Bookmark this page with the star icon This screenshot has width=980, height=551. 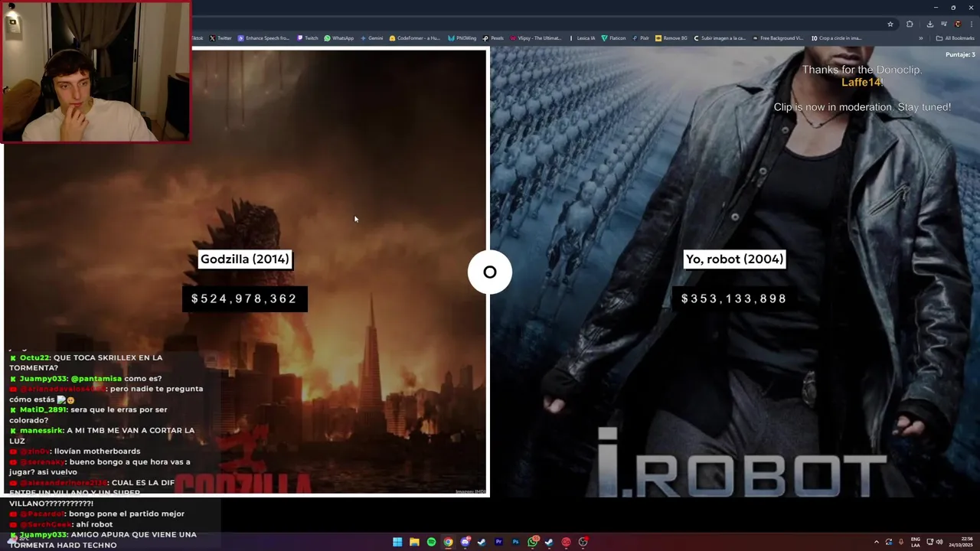(x=890, y=24)
